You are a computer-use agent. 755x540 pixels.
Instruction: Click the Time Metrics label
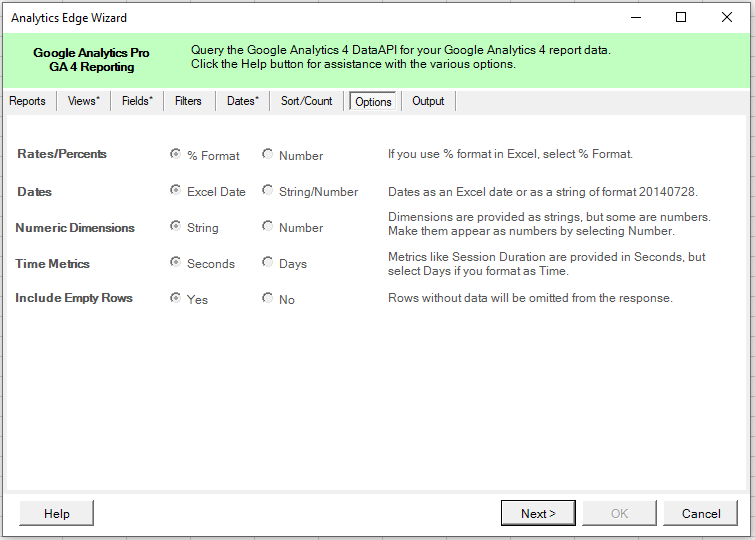click(x=52, y=263)
